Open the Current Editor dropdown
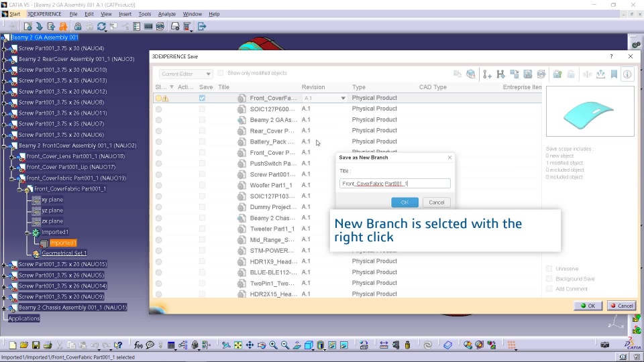 point(186,74)
